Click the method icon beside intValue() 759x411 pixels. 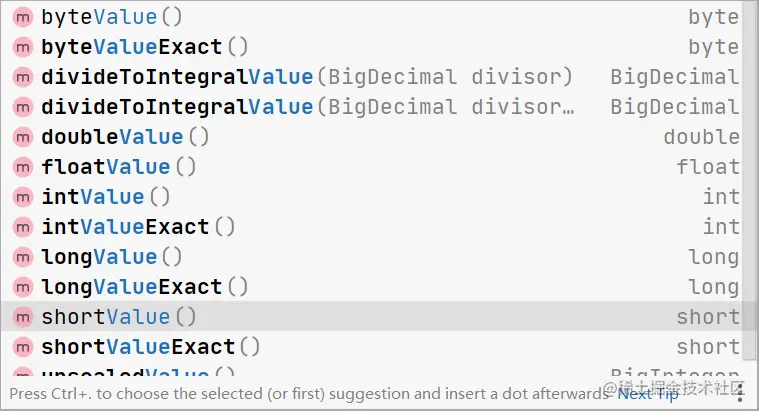[x=23, y=198]
